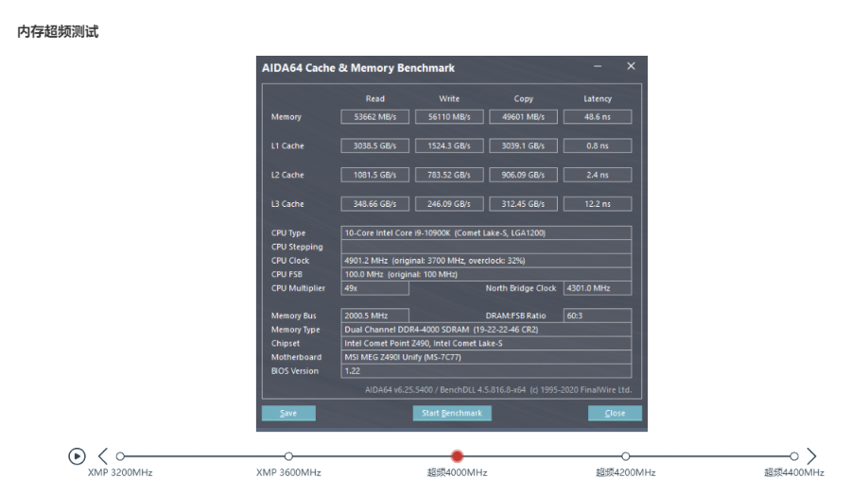This screenshot has width=868, height=495.
Task: Click the AIDA64 v6.25.5400 version footer text
Action: tap(497, 390)
